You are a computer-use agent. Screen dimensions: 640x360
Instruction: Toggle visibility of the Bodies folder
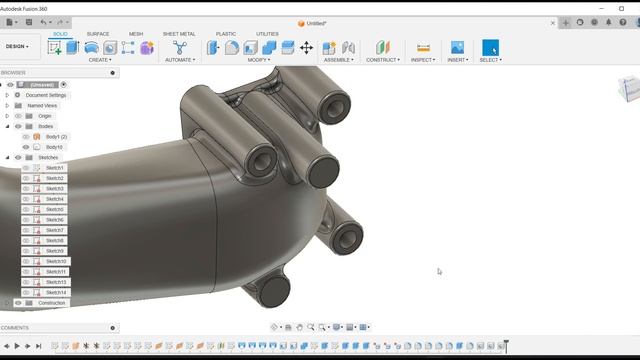[18, 127]
